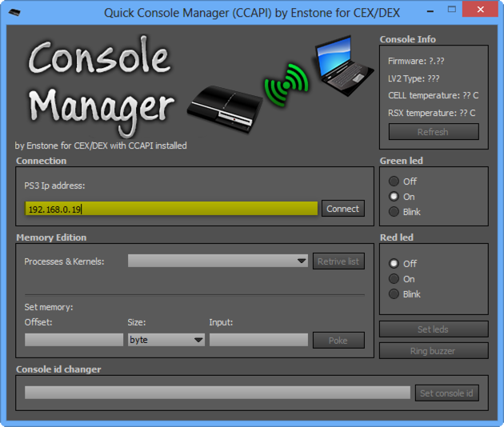Select Red led Blink radio button
This screenshot has width=504, height=427.
pos(394,294)
